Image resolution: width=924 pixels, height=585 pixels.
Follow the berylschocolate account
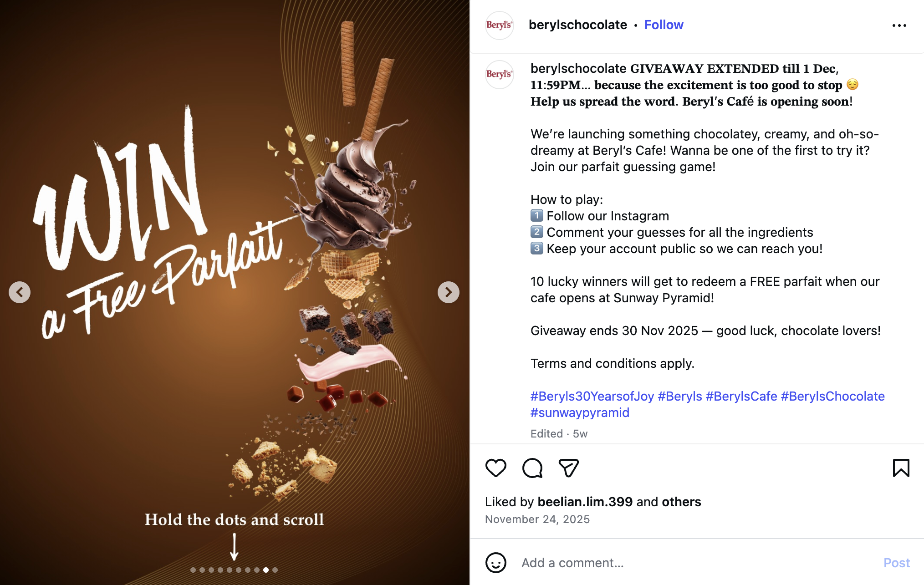[x=664, y=25]
